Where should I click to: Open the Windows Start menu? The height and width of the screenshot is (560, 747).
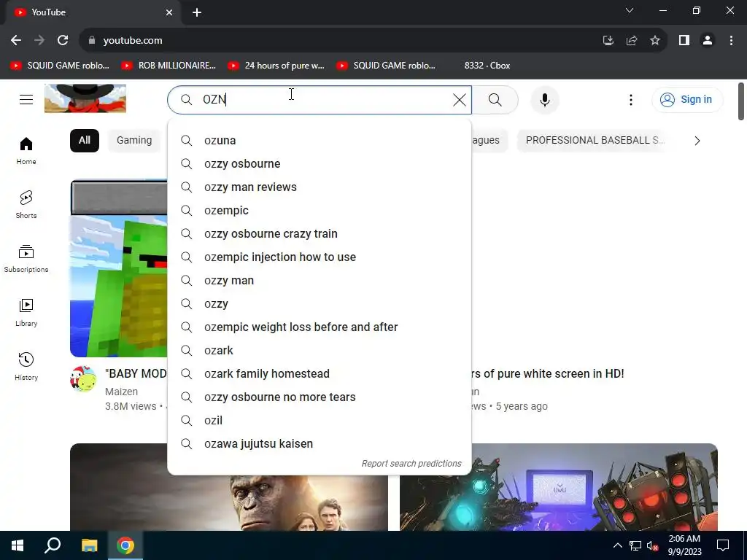point(18,545)
